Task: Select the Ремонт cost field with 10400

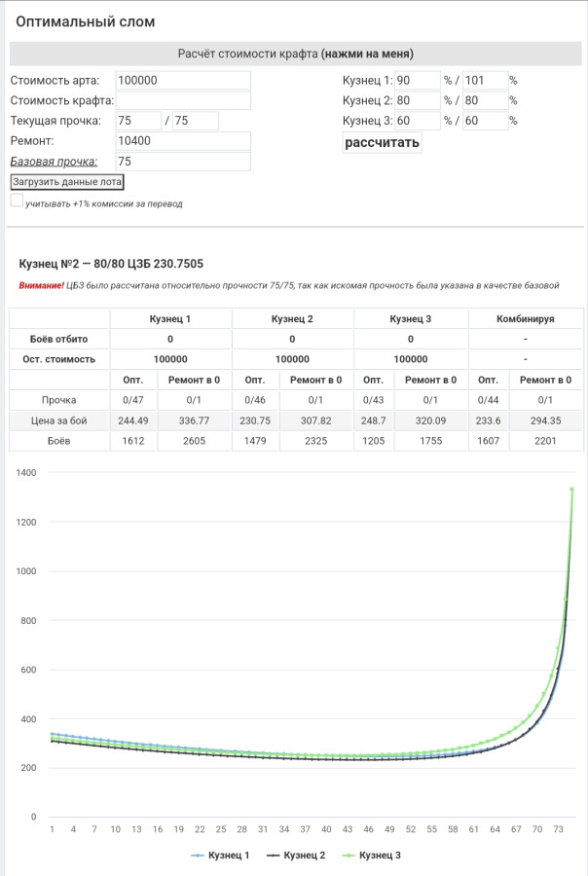Action: click(x=183, y=141)
